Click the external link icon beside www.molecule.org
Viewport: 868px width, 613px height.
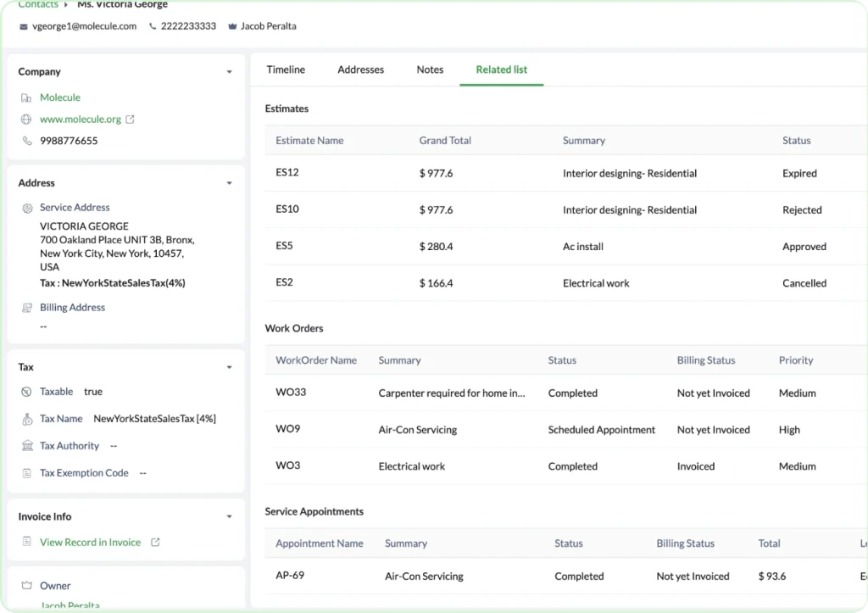[x=130, y=120]
